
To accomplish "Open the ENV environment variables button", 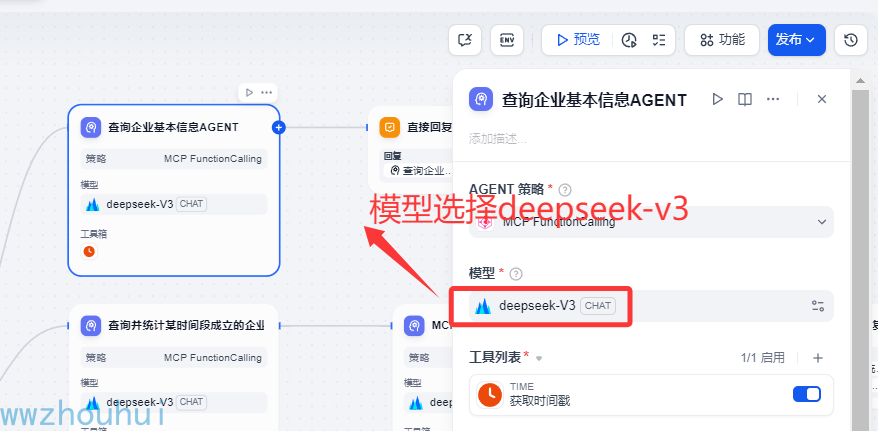I will click(x=507, y=40).
